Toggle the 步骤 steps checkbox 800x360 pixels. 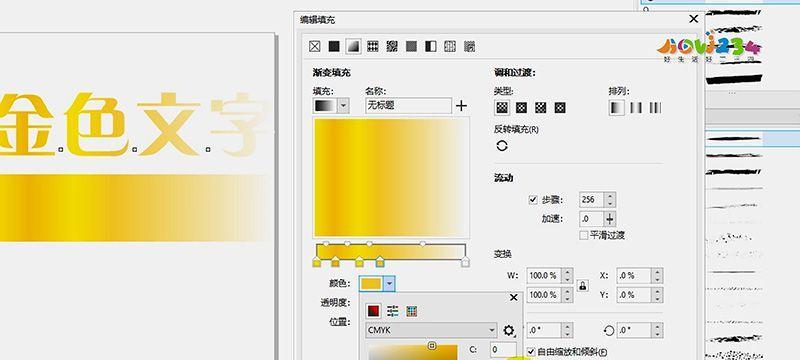click(533, 199)
